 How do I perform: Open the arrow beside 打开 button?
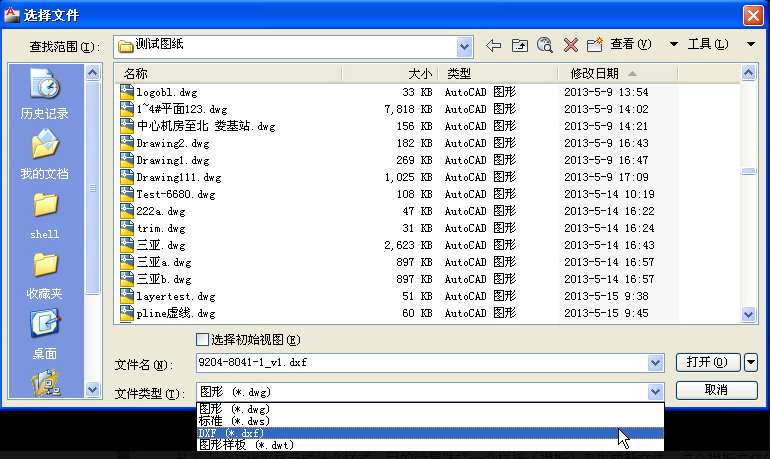[x=751, y=362]
